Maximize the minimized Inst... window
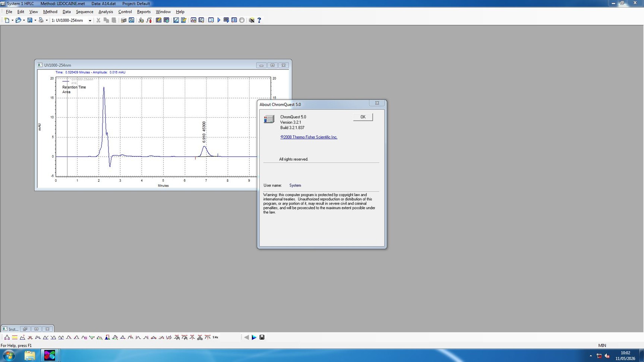644x362 pixels. (36, 329)
